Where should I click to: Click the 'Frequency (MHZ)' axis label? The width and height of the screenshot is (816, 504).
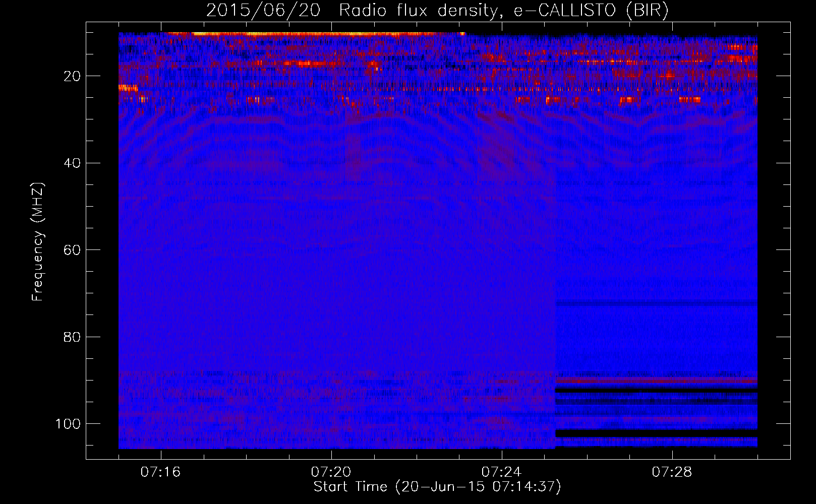[38, 241]
